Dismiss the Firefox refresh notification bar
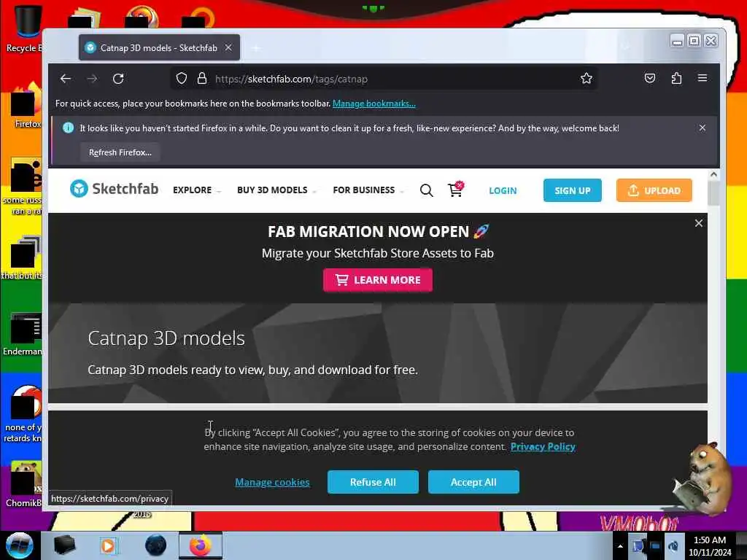Screen dimensions: 747x560 [703, 128]
